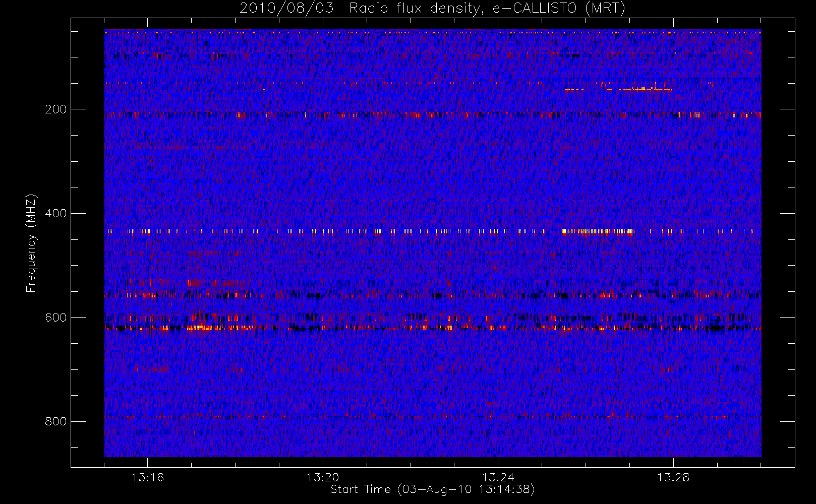Screen dimensions: 816x504
Task: Select the 600 frequency tick label
Action: click(55, 318)
